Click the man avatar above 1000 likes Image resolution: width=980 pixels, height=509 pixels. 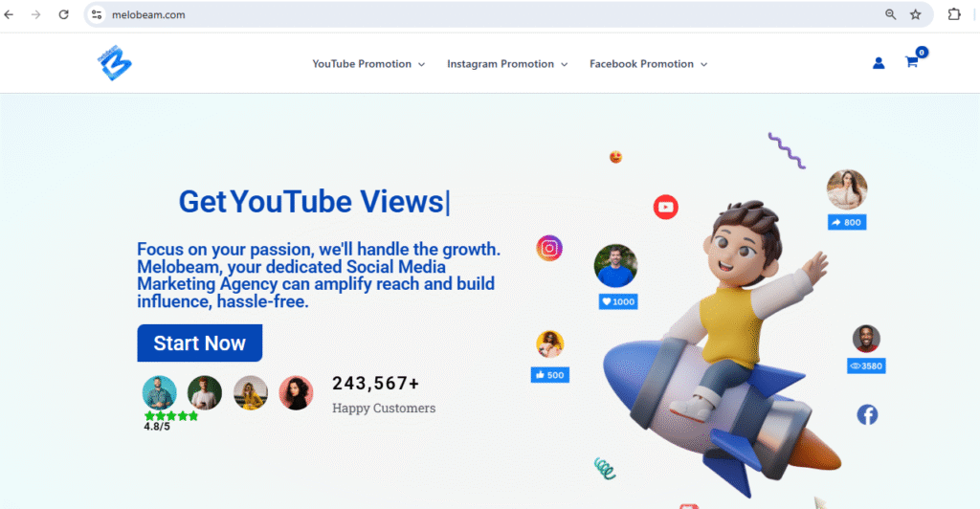pos(615,265)
